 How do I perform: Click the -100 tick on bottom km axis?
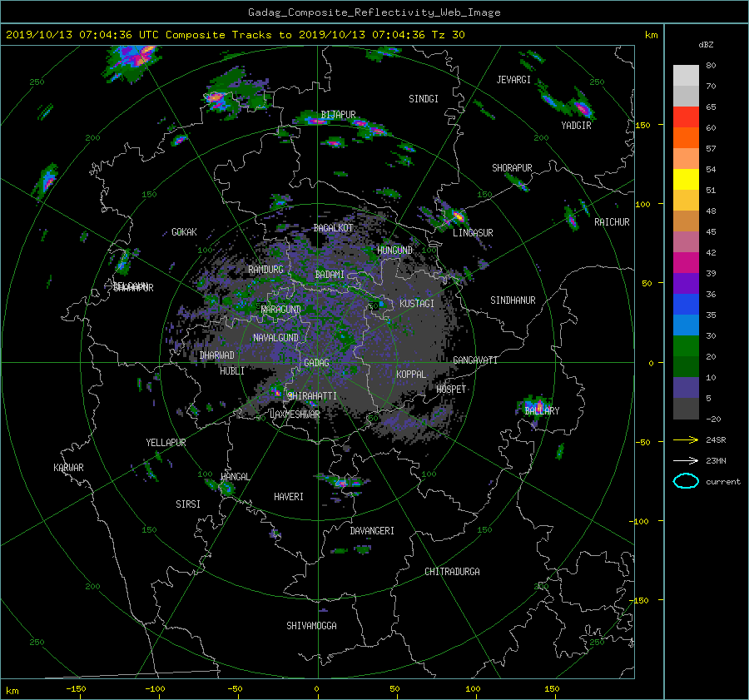pos(156,688)
